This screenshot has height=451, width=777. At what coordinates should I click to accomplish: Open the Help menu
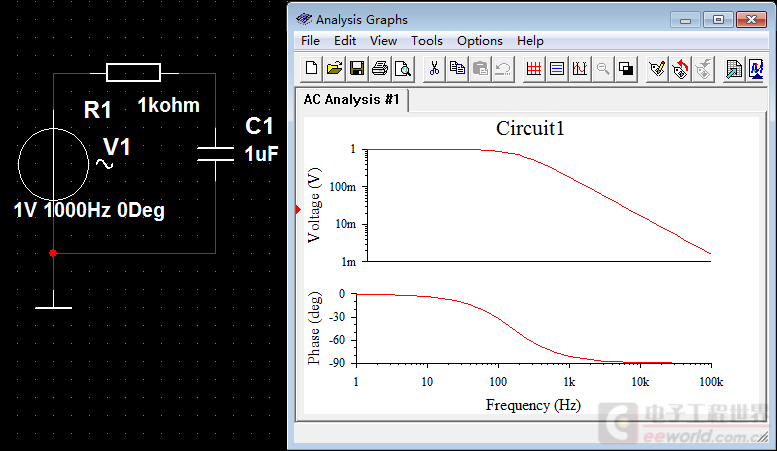(530, 41)
